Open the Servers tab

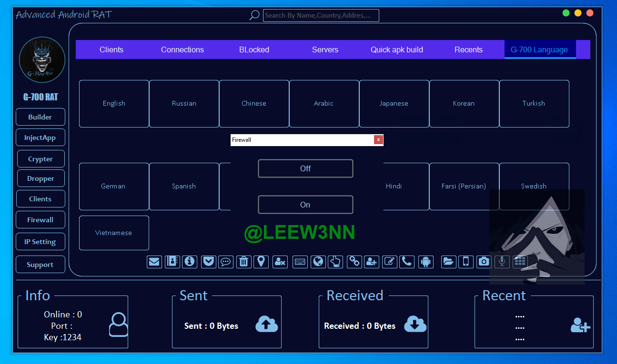[325, 49]
